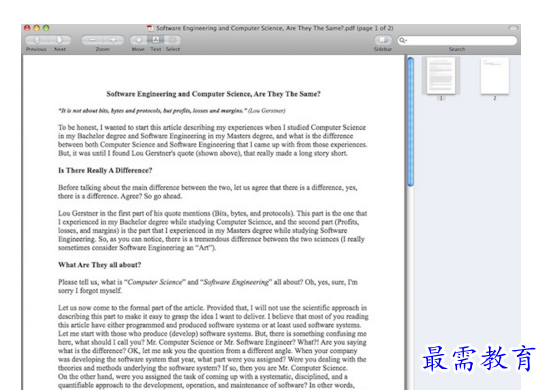Close the window with red button
544x390 pixels.
click(27, 28)
